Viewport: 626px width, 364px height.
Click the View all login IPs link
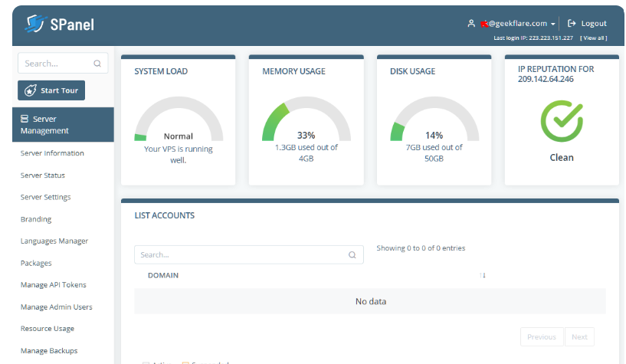pos(593,38)
